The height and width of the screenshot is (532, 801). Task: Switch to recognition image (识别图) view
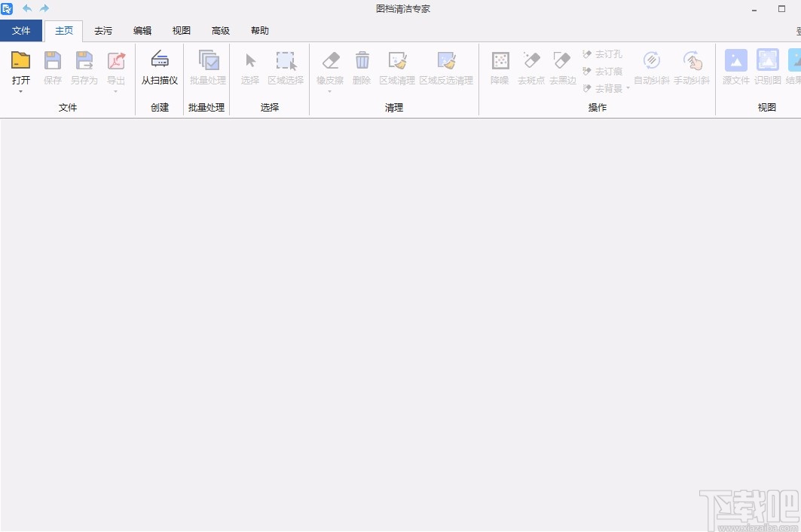pyautogui.click(x=768, y=68)
